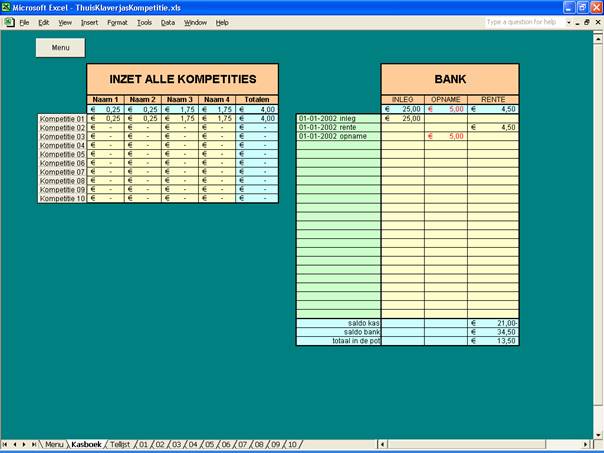Open the Window menu
The image size is (604, 453).
pyautogui.click(x=195, y=23)
